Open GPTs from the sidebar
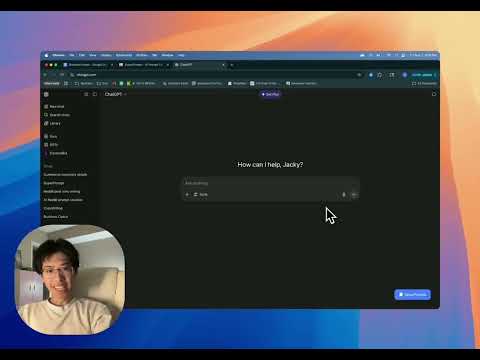The height and width of the screenshot is (360, 480). 51,145
